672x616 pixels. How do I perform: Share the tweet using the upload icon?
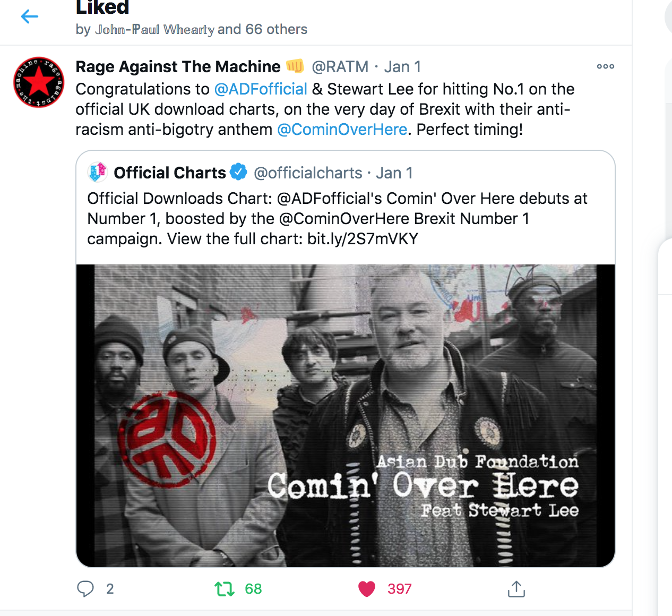[516, 588]
